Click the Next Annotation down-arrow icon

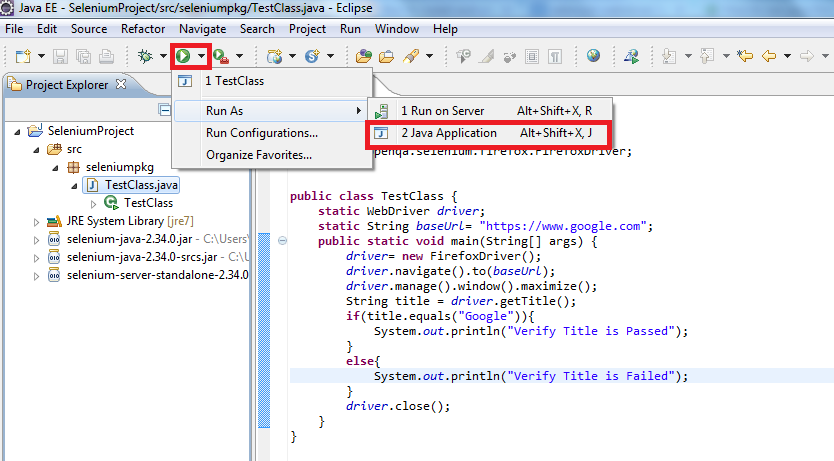click(669, 56)
